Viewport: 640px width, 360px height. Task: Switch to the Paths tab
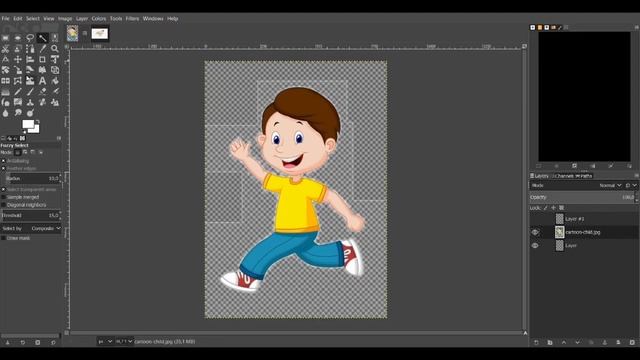pos(584,176)
